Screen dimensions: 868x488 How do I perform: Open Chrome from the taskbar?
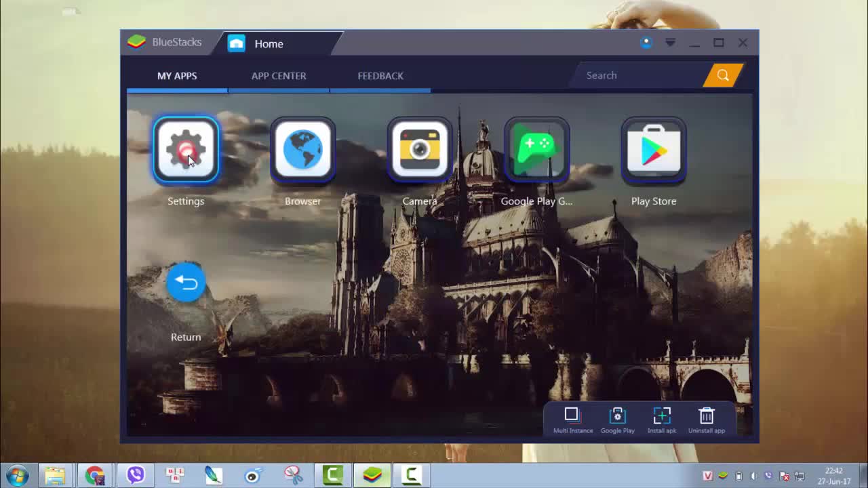click(x=95, y=475)
